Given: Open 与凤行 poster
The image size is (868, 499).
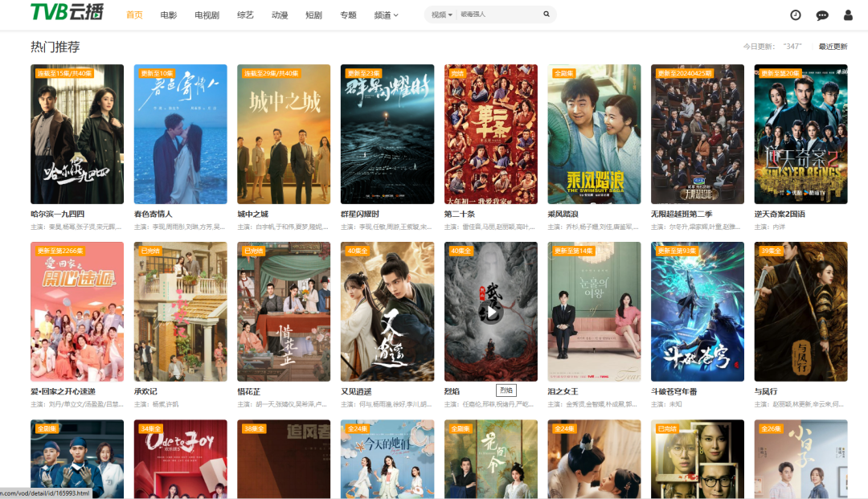Looking at the screenshot, I should 801,312.
